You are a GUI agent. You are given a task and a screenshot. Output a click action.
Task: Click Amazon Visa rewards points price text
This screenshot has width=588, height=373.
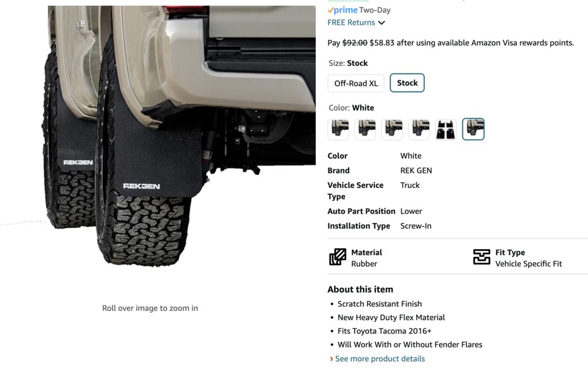coord(450,43)
